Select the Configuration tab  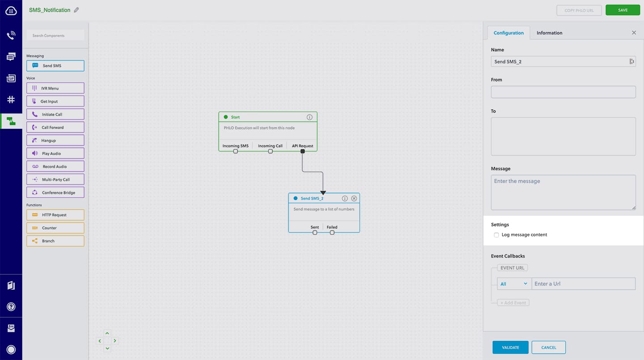point(508,33)
